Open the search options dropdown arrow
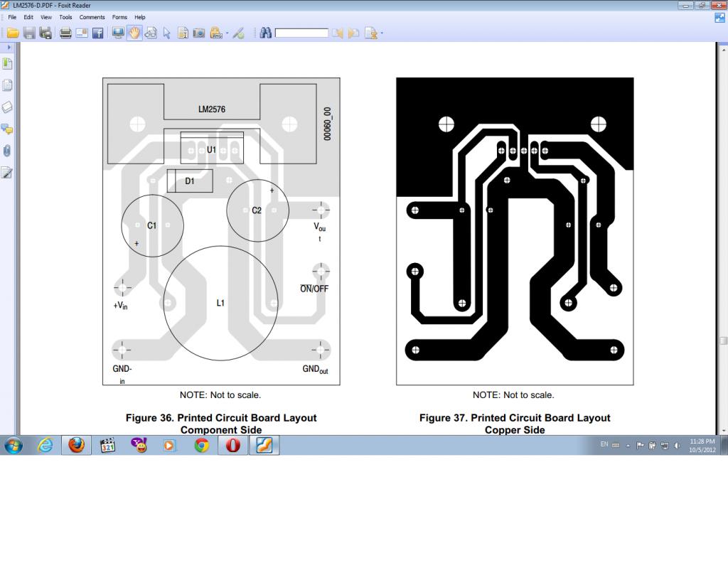The height and width of the screenshot is (568, 728). coord(382,33)
